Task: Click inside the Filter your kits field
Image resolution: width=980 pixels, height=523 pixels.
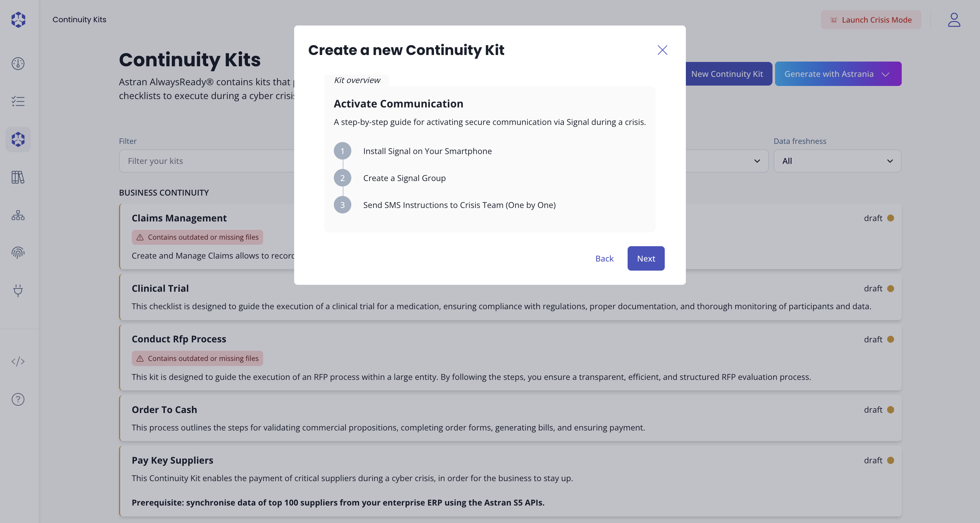Action: 209,161
